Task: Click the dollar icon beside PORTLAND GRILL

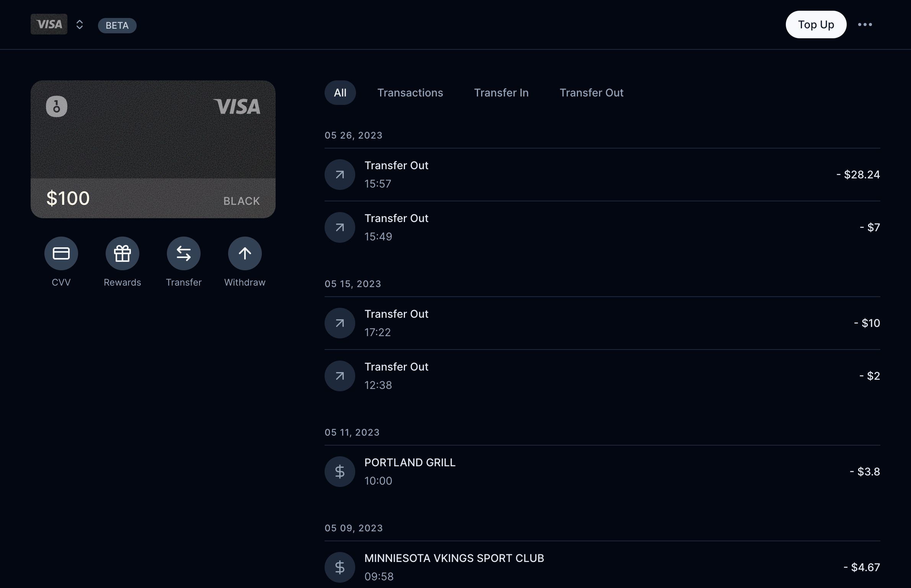Action: coord(340,472)
